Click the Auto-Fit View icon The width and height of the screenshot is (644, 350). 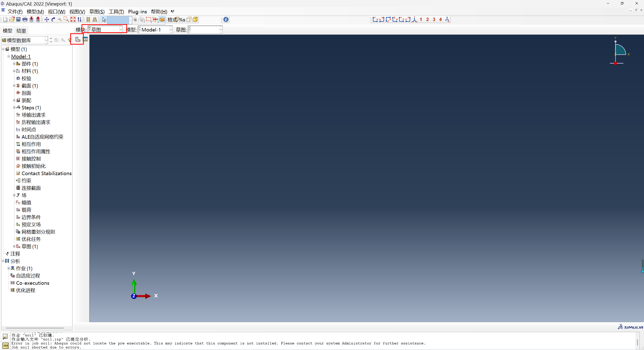pos(73,19)
